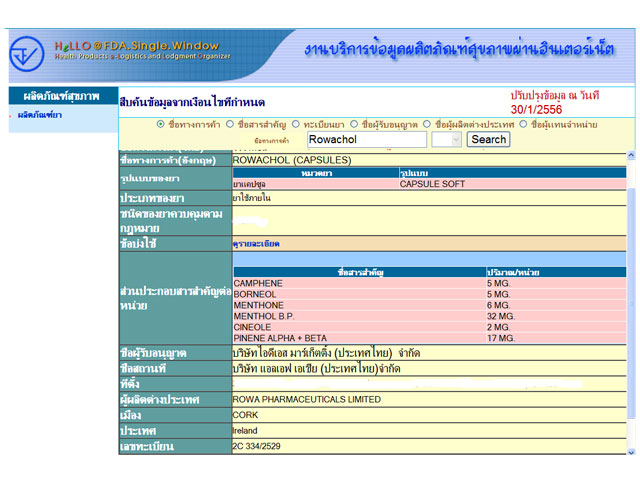Click the MENTHOL B.P. ingredient row

coord(430,316)
